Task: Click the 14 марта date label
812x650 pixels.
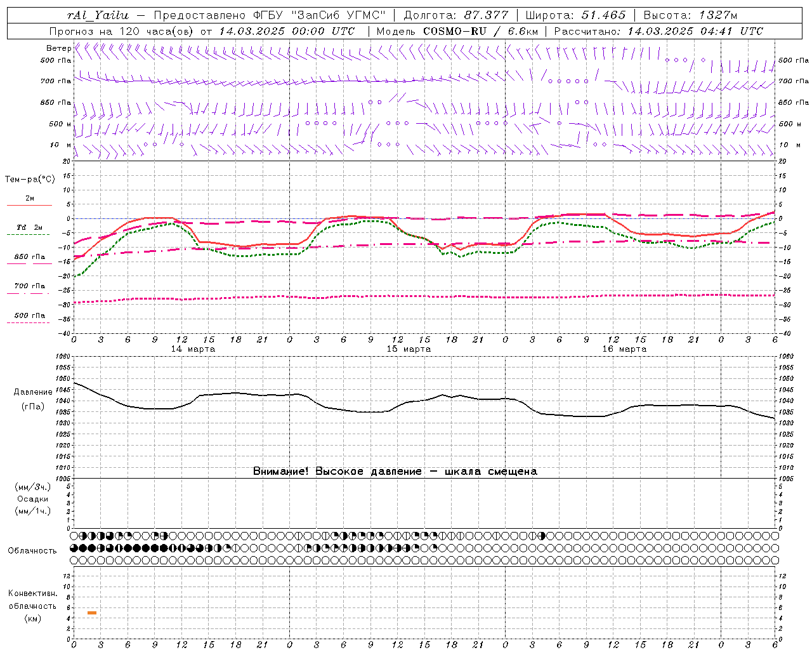Action: point(193,349)
